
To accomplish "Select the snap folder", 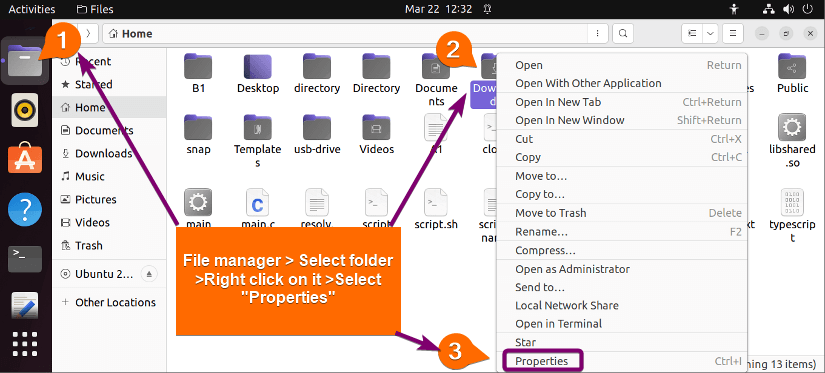I will (x=198, y=135).
